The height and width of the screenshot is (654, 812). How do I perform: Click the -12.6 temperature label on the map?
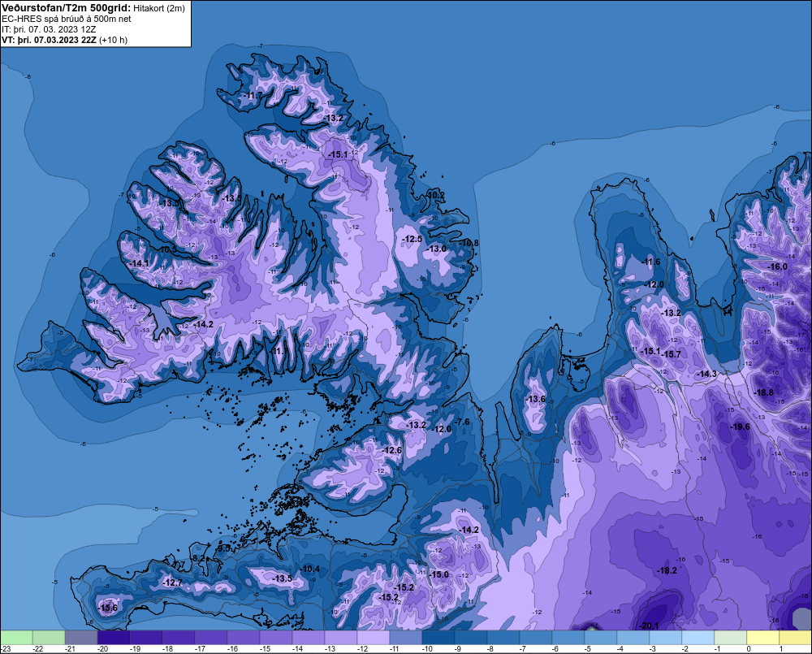(x=392, y=450)
